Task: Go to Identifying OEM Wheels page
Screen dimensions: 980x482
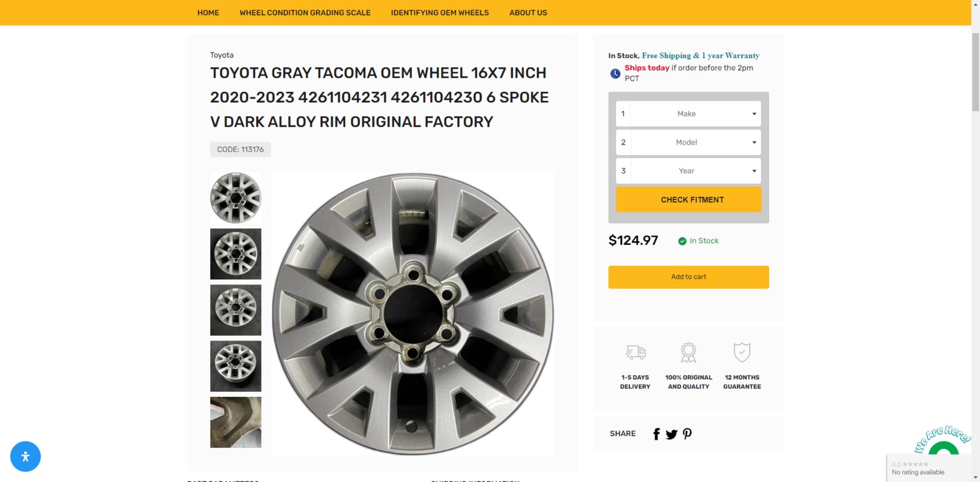Action: [440, 13]
